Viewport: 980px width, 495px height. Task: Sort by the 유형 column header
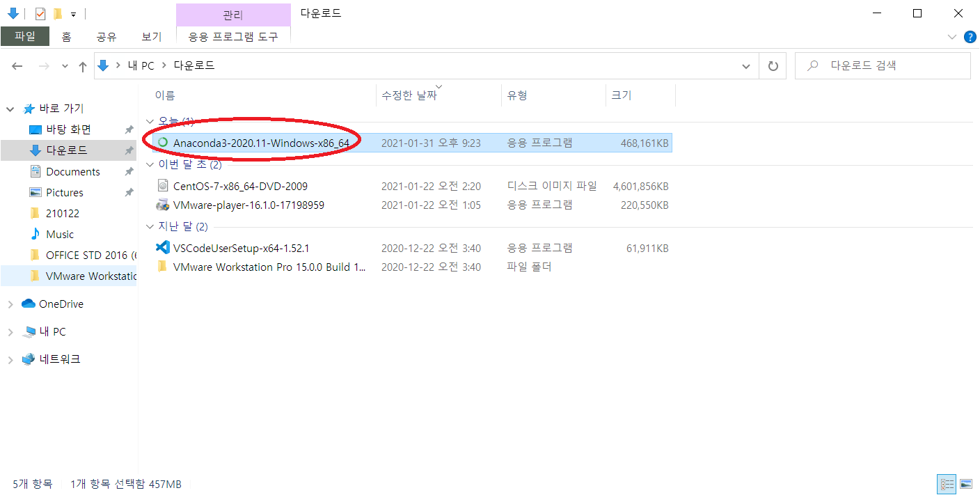coord(517,95)
